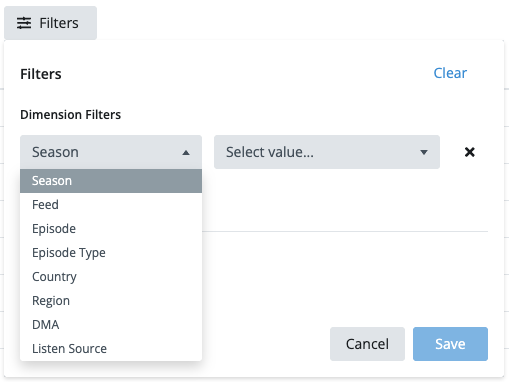The image size is (509, 382).
Task: Choose Episode from the dimension list
Action: point(111,229)
